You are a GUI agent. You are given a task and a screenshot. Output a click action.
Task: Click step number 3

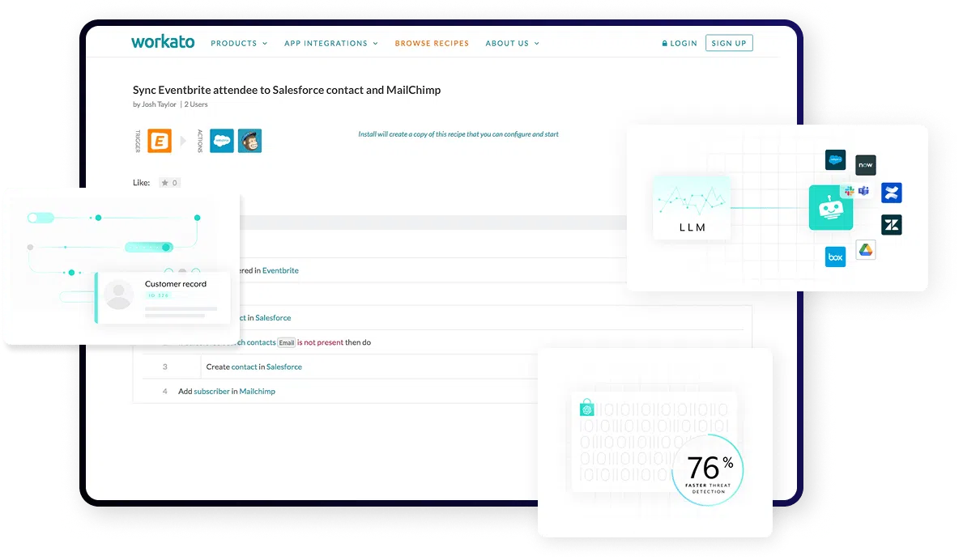(165, 367)
